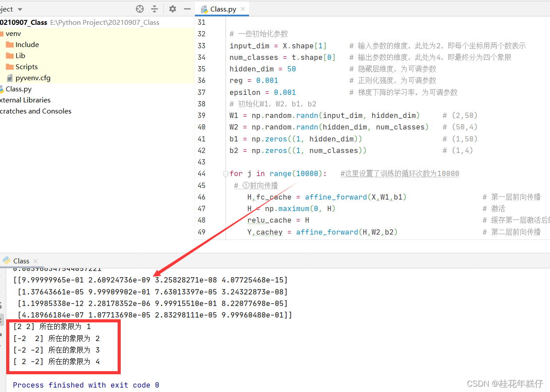Image resolution: width=550 pixels, height=392 pixels.
Task: Click the for j in range(10000) code
Action: [x=278, y=173]
